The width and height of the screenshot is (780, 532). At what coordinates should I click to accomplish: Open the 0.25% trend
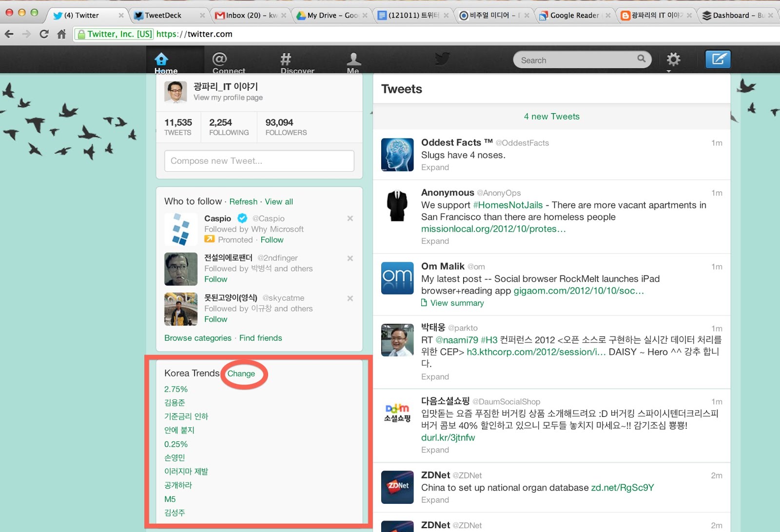coord(175,444)
